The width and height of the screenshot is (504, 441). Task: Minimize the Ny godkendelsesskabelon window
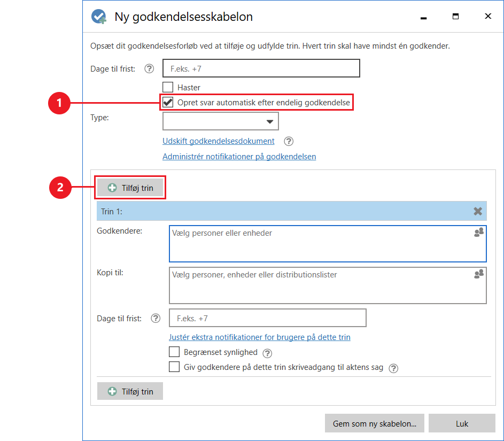(424, 17)
